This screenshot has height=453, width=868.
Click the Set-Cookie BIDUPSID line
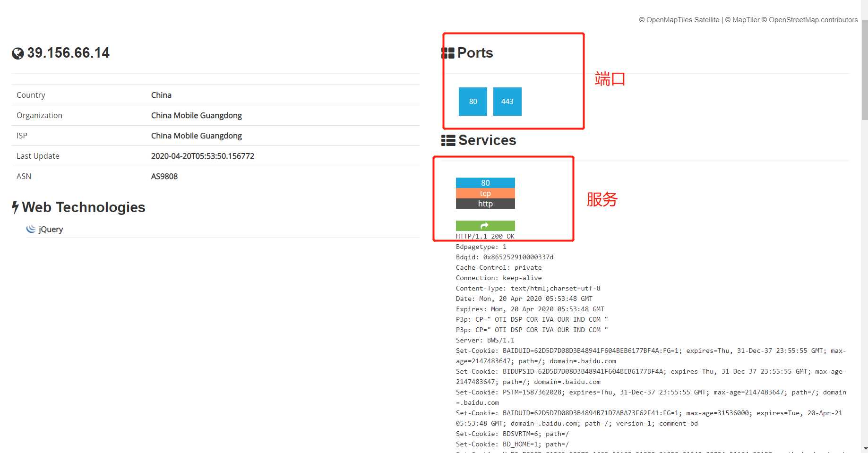coord(651,376)
